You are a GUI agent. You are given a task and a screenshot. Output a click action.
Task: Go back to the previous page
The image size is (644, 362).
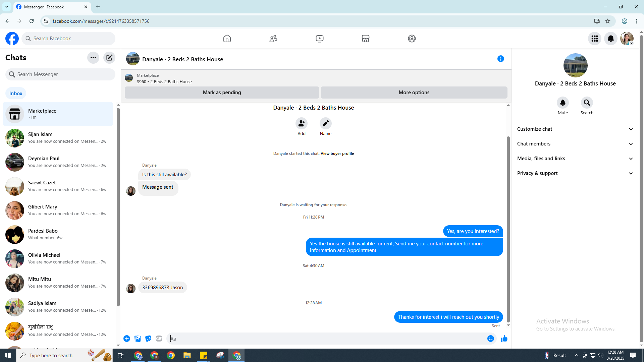point(7,21)
